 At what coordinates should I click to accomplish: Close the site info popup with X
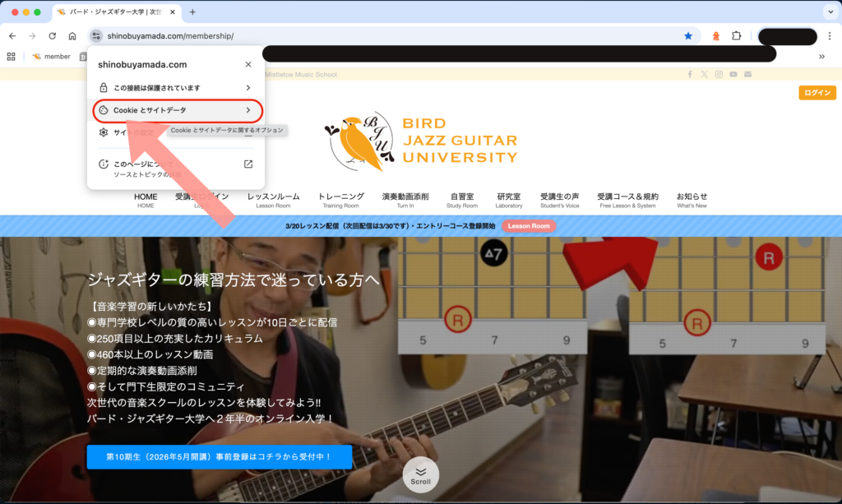[x=248, y=64]
